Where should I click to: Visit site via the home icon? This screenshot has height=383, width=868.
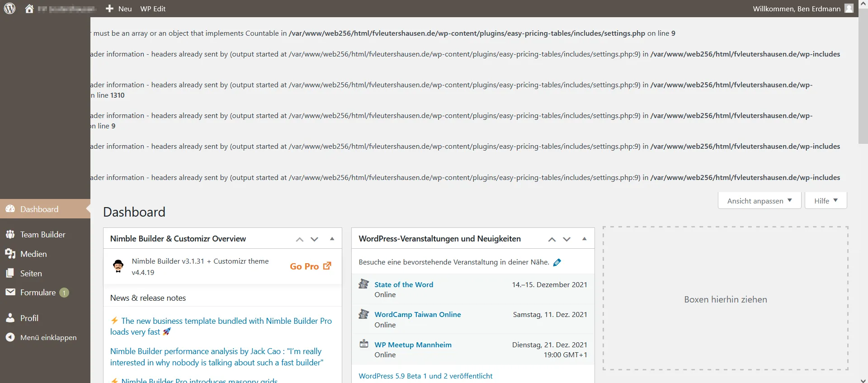[29, 9]
